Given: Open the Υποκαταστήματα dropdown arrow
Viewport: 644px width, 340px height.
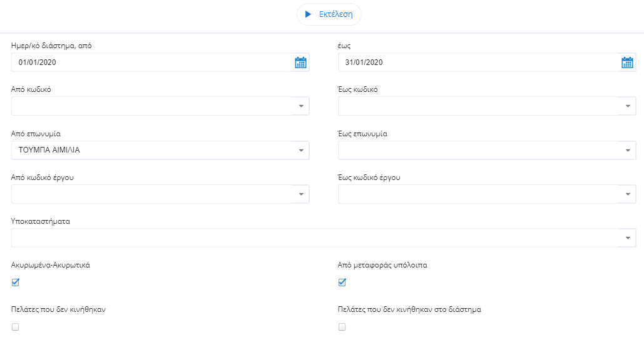Looking at the screenshot, I should click(628, 238).
